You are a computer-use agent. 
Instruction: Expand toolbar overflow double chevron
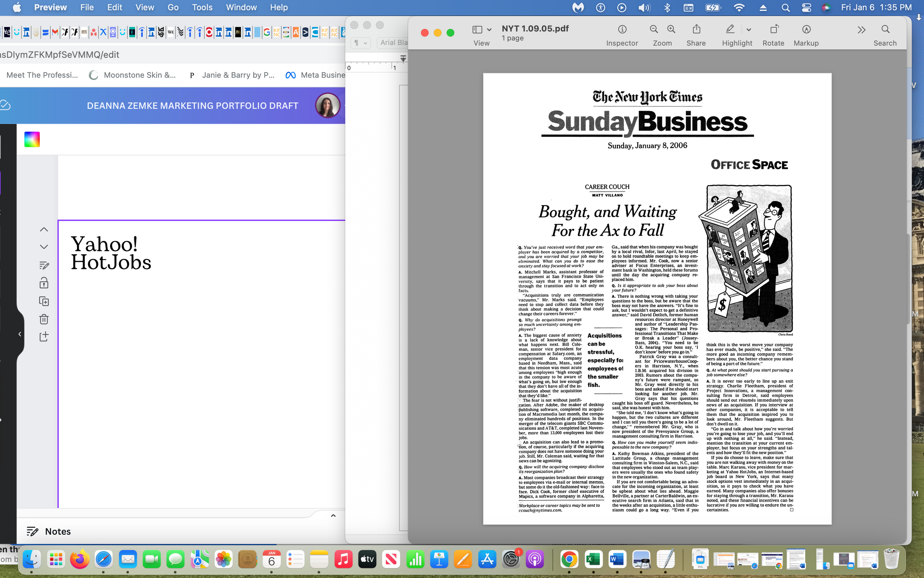coord(861,30)
